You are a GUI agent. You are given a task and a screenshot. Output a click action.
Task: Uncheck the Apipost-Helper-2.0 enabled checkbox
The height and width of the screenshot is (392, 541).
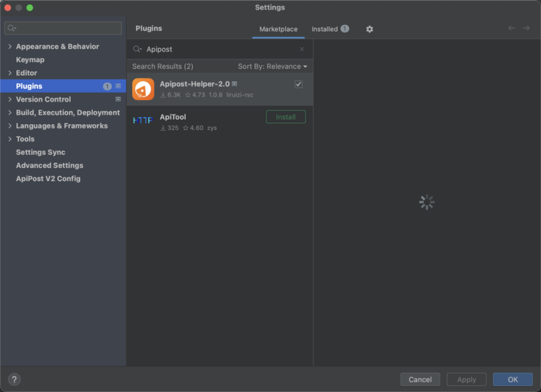(x=299, y=84)
